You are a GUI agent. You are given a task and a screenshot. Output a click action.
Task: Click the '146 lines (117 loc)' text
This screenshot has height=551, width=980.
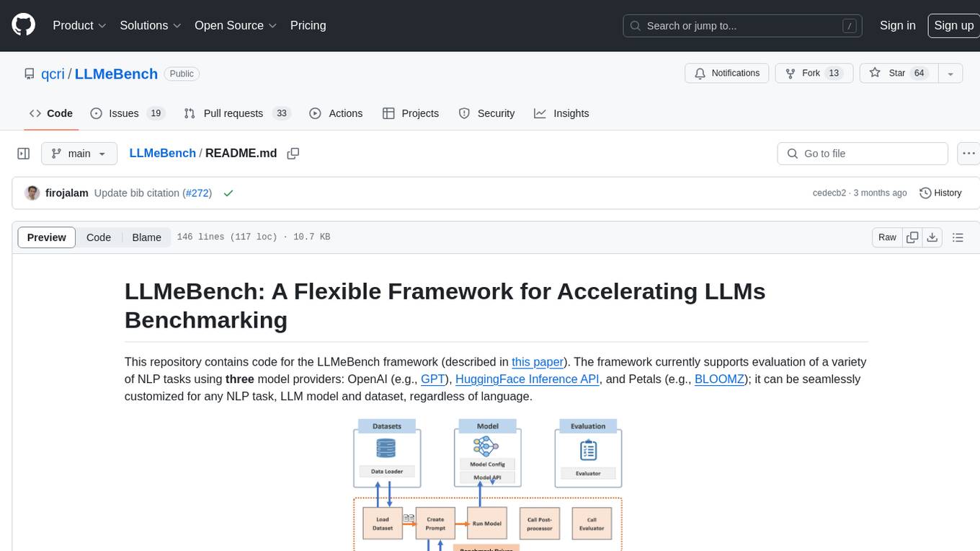(x=227, y=237)
